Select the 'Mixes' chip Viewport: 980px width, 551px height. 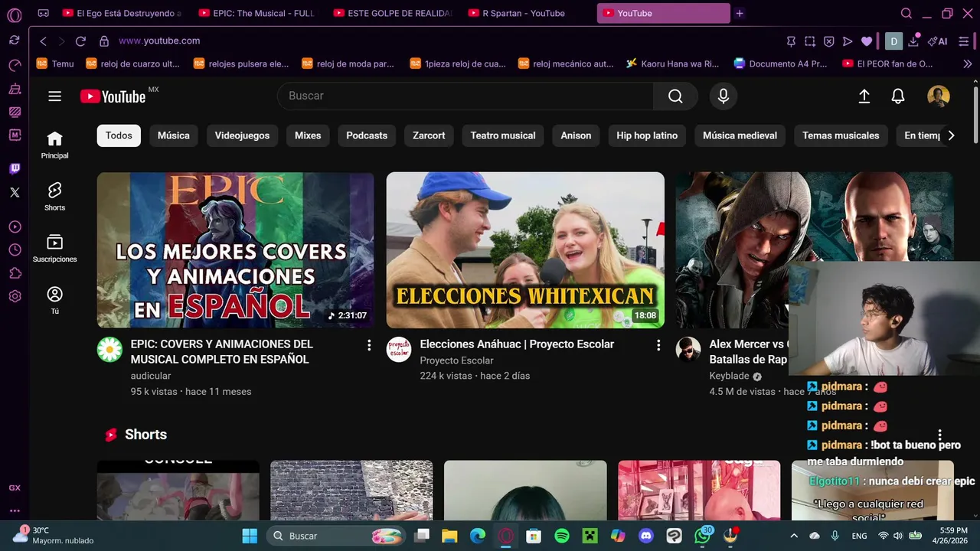(x=308, y=135)
